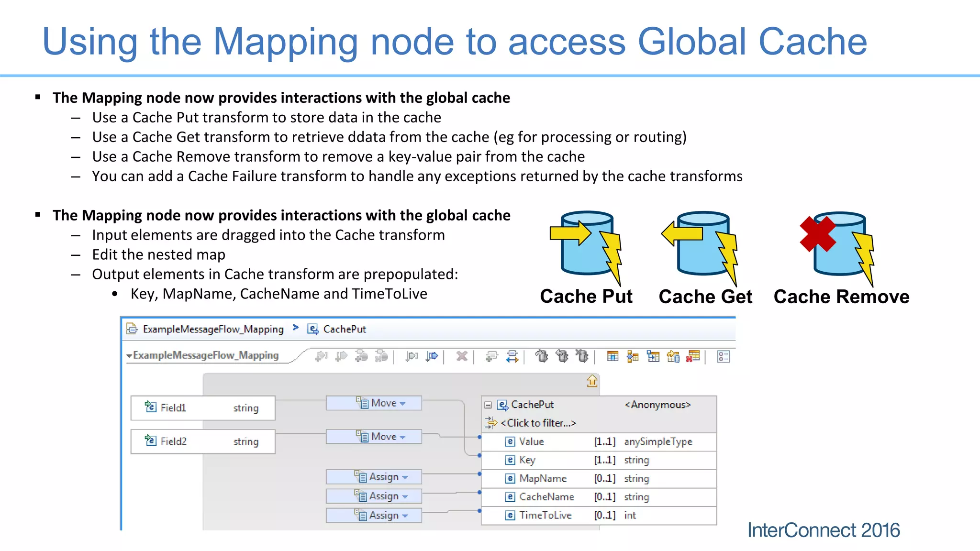Select the Value anySimpleType output row
This screenshot has height=551, width=980.
[599, 441]
